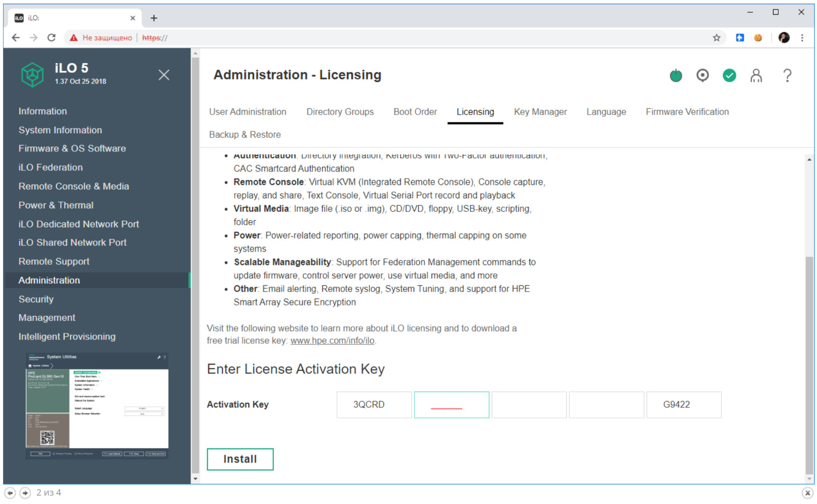Open Remote Console & Media
Image resolution: width=817 pixels, height=504 pixels.
tap(74, 186)
